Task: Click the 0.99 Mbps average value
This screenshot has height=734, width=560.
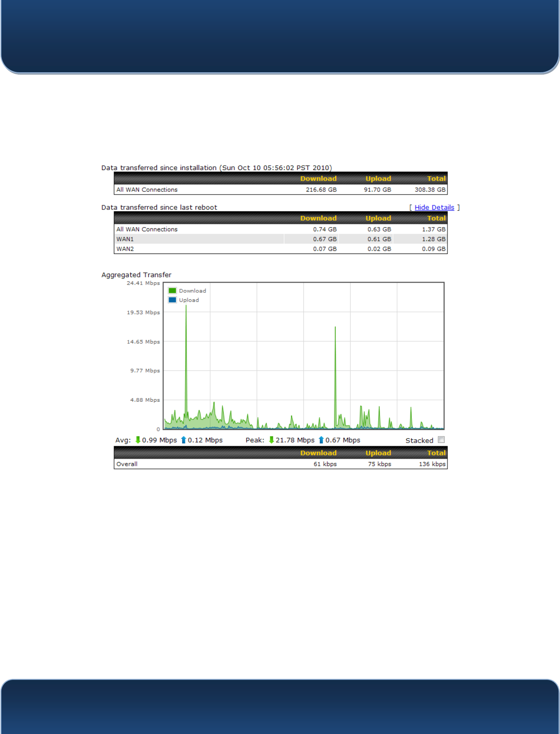Action: 159,440
